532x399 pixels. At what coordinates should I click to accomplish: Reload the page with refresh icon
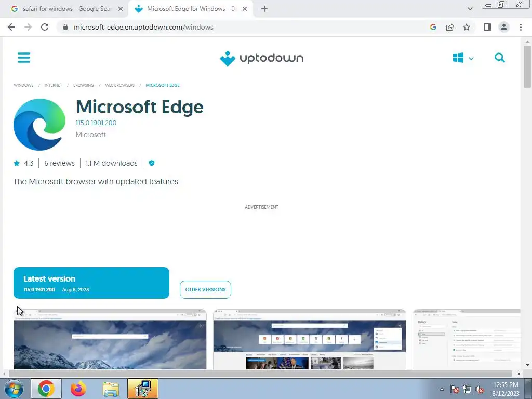pyautogui.click(x=45, y=27)
